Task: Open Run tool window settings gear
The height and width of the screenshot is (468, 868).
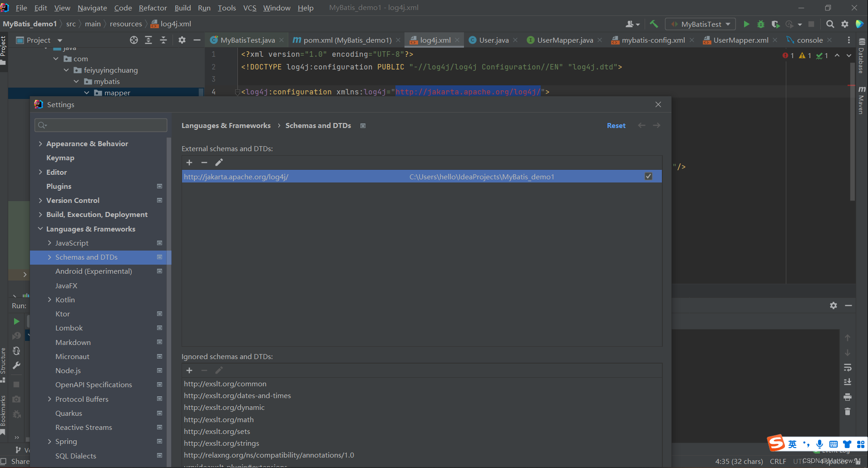Action: (x=833, y=305)
